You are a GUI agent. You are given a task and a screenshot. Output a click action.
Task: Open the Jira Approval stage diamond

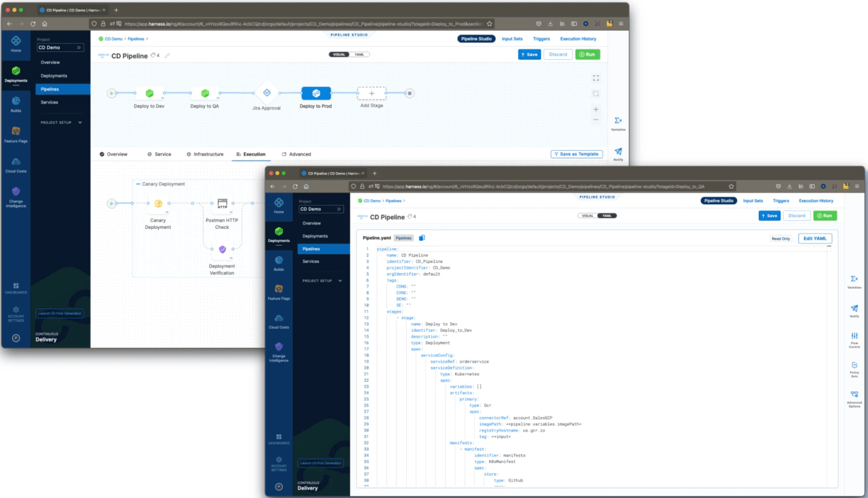tap(267, 93)
